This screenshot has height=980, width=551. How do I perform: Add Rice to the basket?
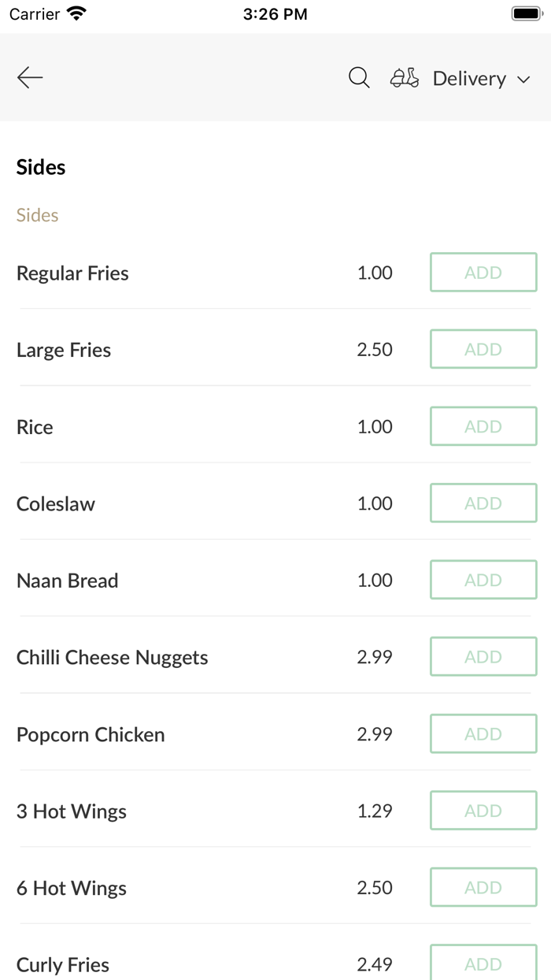click(483, 425)
